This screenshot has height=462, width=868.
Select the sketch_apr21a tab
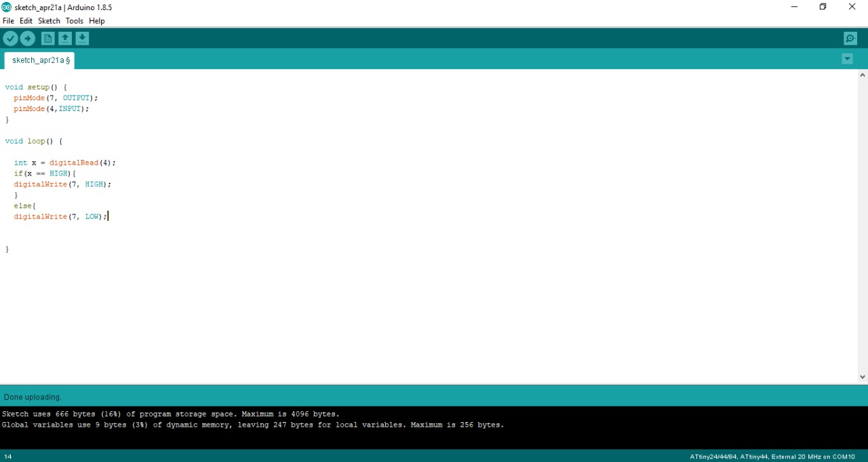point(40,60)
